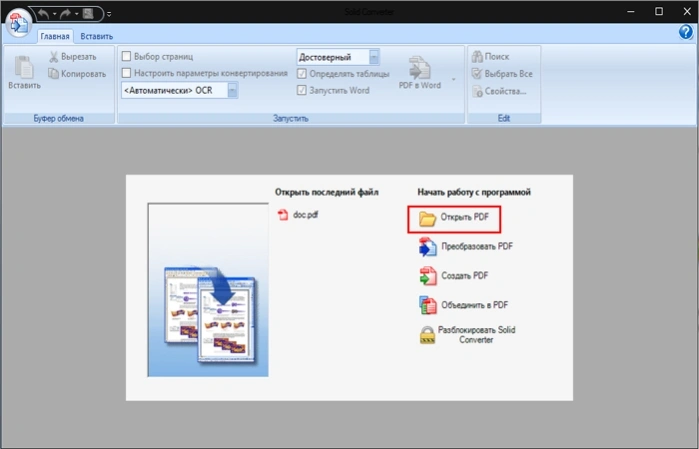This screenshot has width=699, height=449.
Task: Switch to the Главная tab
Action: (55, 37)
